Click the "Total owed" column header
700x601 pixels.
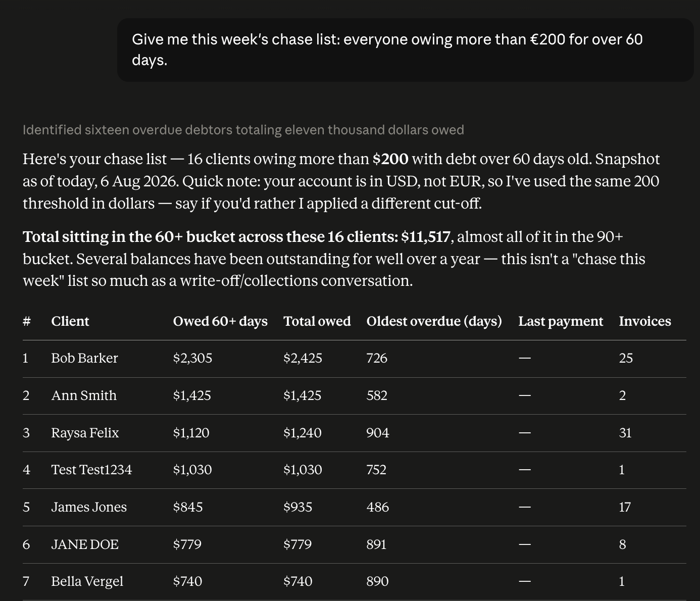pos(317,321)
